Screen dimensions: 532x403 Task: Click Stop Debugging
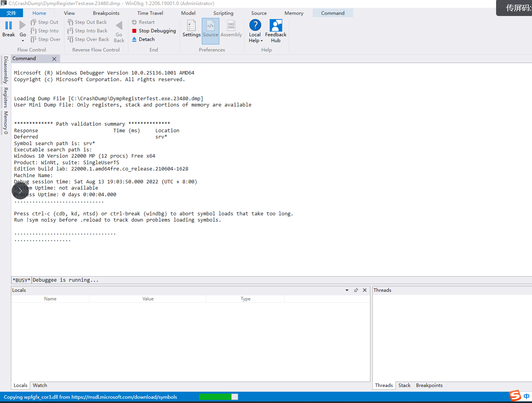(x=154, y=31)
